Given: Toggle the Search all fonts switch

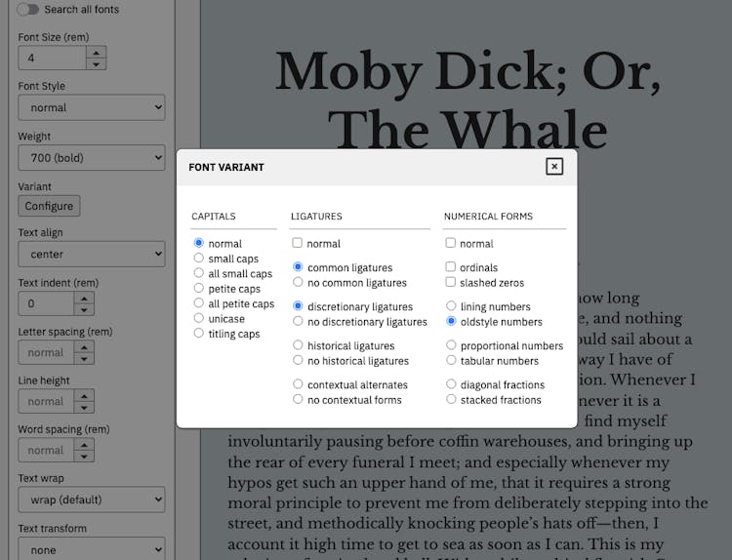Looking at the screenshot, I should pos(28,10).
